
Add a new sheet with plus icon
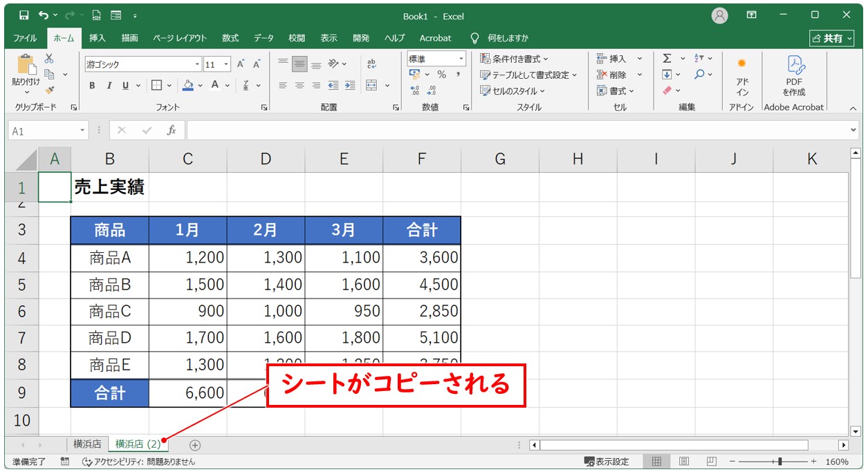pyautogui.click(x=195, y=445)
